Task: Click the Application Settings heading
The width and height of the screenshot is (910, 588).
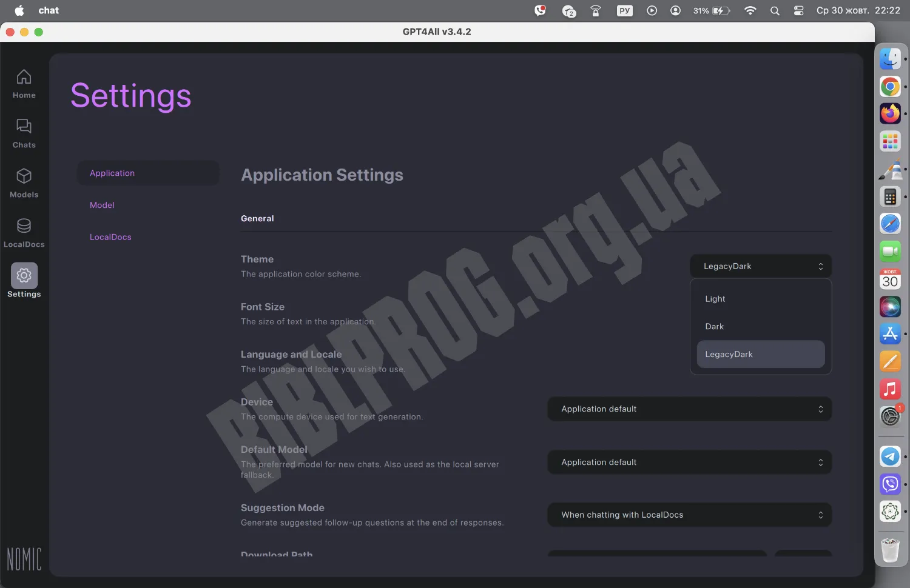Action: click(322, 175)
